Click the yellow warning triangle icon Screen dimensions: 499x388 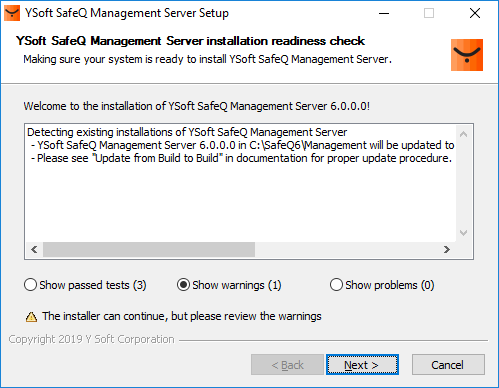(x=31, y=317)
